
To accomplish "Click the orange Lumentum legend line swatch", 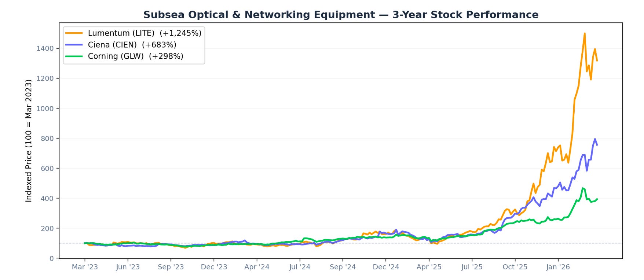I will (74, 33).
